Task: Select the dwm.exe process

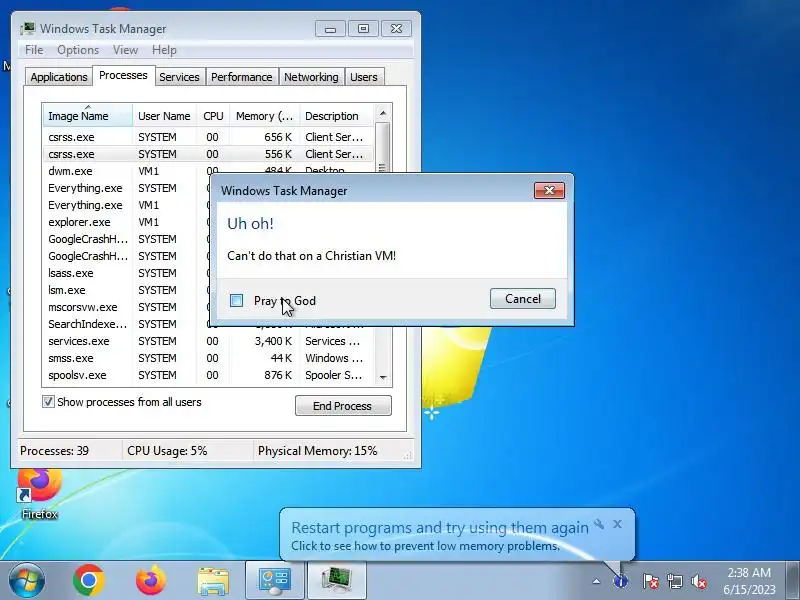Action: tap(127, 171)
